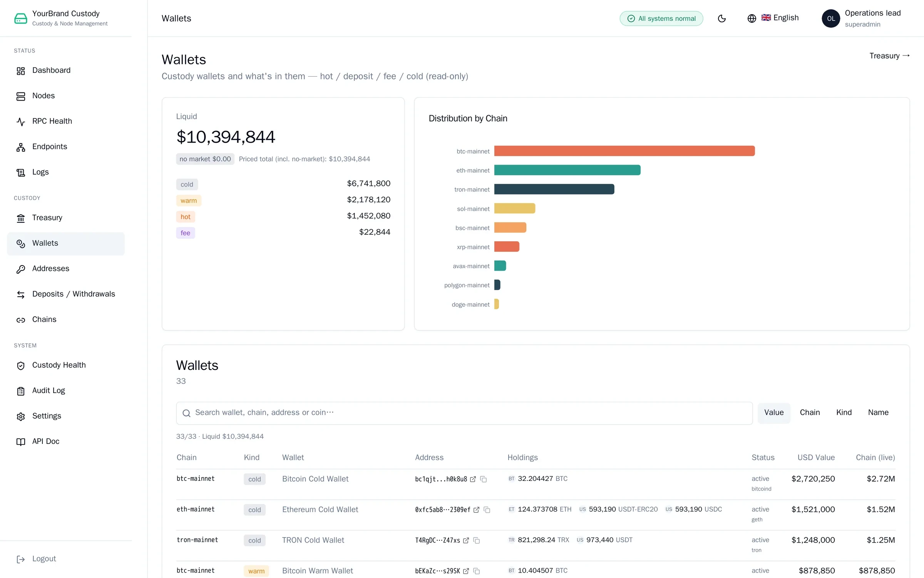Viewport: 924px width, 578px height.
Task: Open the English language selector
Action: coord(773,18)
